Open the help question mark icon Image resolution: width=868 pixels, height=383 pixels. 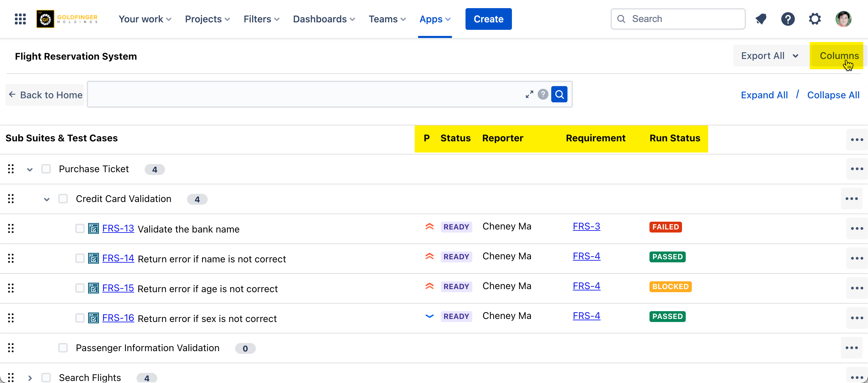[x=788, y=19]
